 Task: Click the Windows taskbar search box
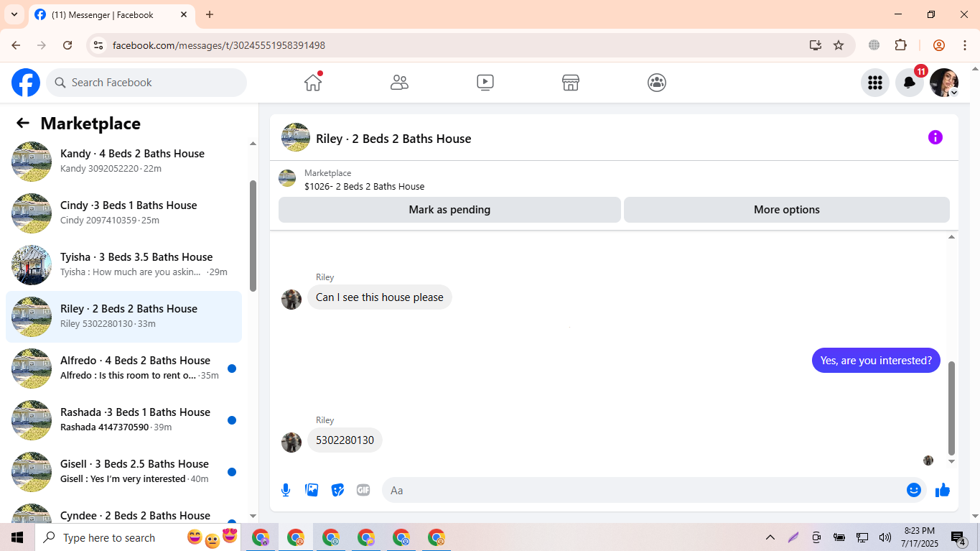(x=139, y=537)
